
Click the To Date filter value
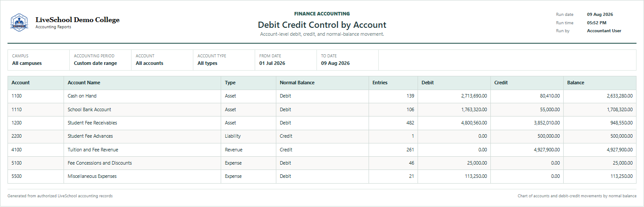click(335, 64)
